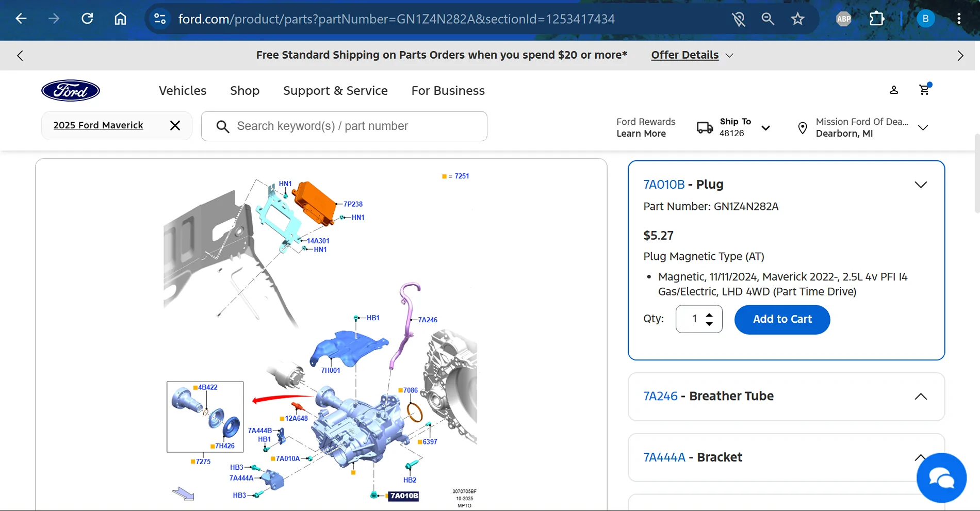Open browser zoom controls in address bar
The height and width of the screenshot is (511, 980).
768,19
